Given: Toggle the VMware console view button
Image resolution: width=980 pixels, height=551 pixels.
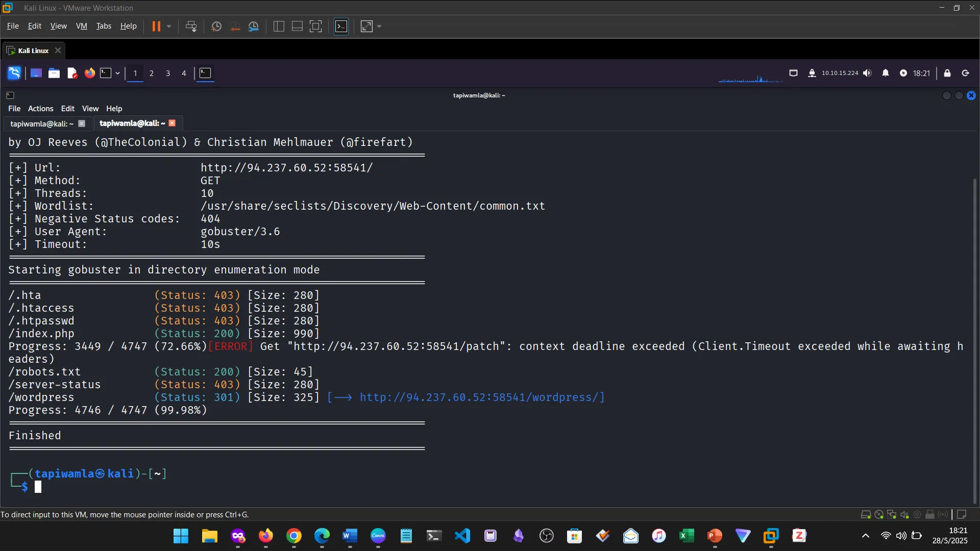Looking at the screenshot, I should [340, 26].
